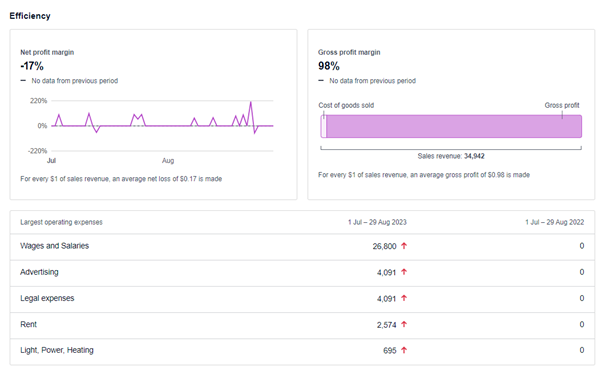
Task: Click the -220% axis label
Action: click(37, 151)
